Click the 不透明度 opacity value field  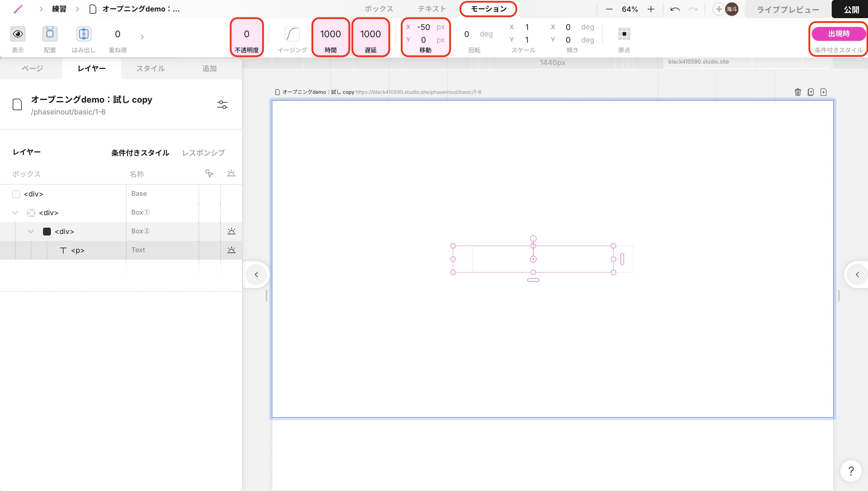[246, 34]
